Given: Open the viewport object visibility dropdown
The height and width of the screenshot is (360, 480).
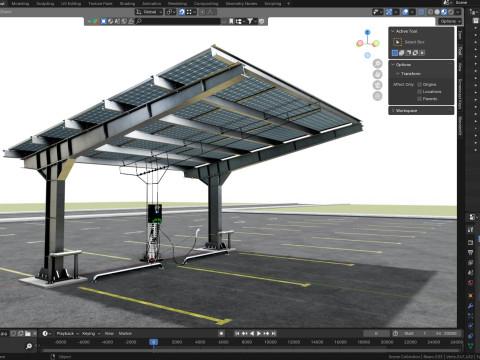Looking at the screenshot, I should 377,12.
